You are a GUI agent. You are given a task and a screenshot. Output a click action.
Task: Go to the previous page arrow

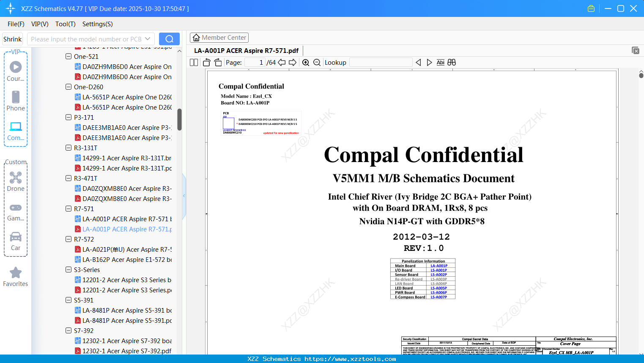pos(282,63)
